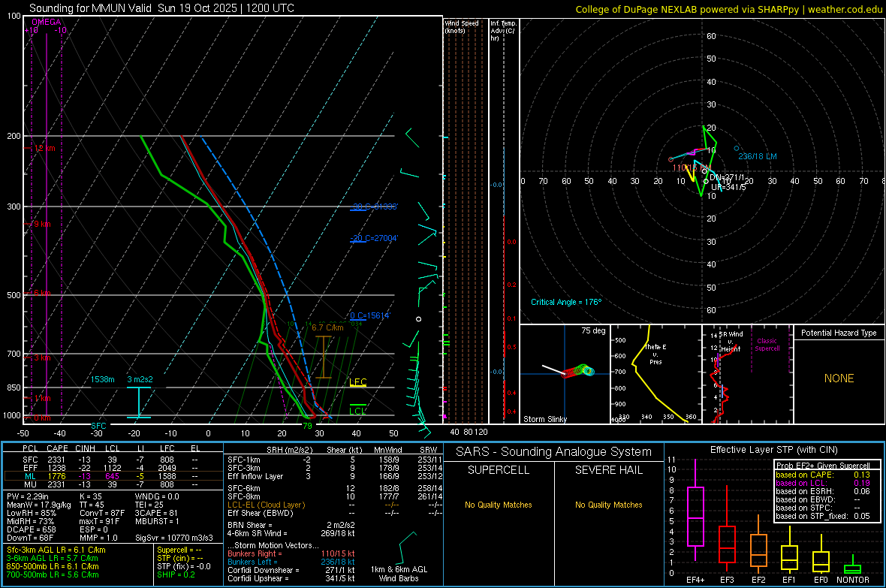Click the based on LCL: 0.19 probability
The width and height of the screenshot is (886, 588).
(823, 483)
